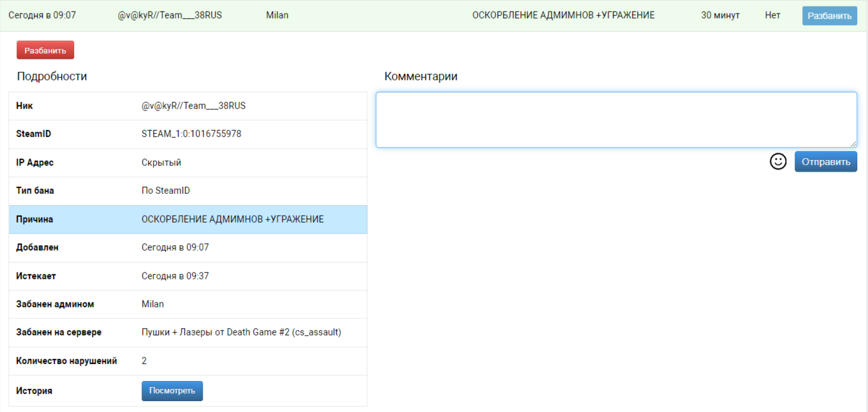Click admin name Milan in the top row
This screenshot has width=868, height=412.
pos(277,15)
